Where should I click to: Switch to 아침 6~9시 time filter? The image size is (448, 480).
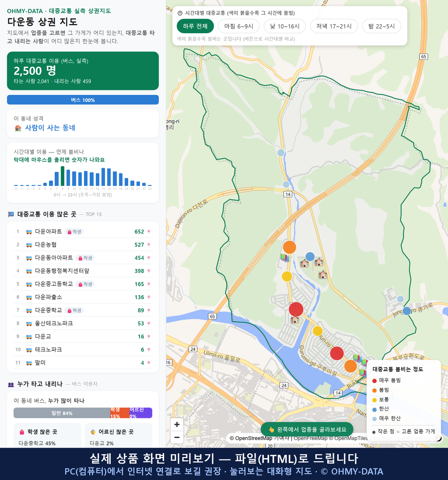pyautogui.click(x=238, y=26)
